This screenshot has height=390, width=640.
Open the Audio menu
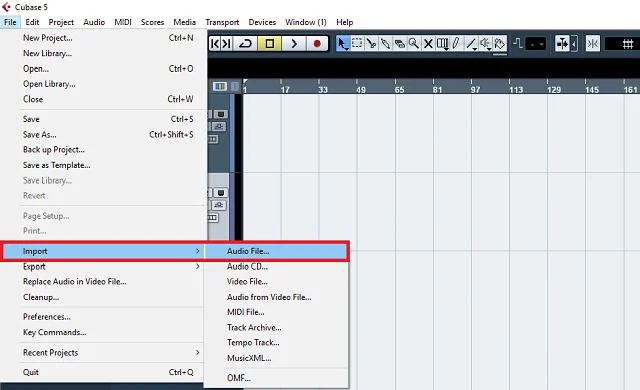pyautogui.click(x=94, y=22)
